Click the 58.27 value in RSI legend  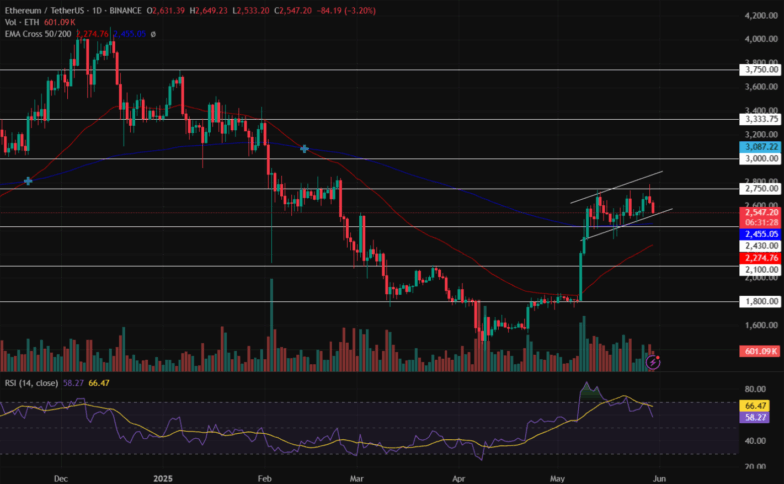click(x=73, y=383)
